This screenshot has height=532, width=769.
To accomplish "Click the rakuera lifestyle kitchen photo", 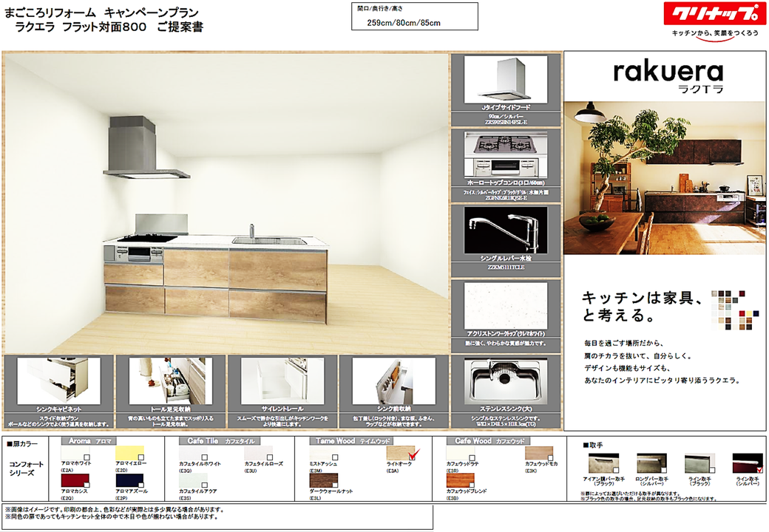I will click(665, 178).
